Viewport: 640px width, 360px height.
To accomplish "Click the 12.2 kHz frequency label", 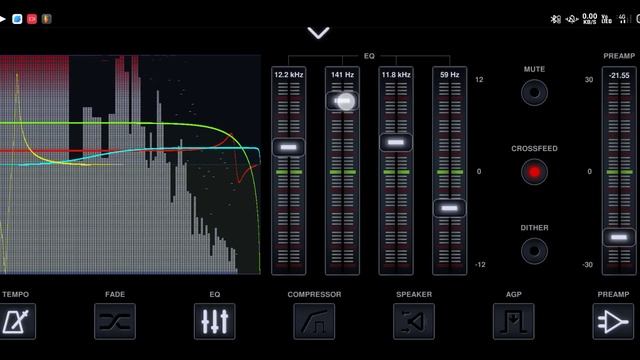I will (x=289, y=75).
